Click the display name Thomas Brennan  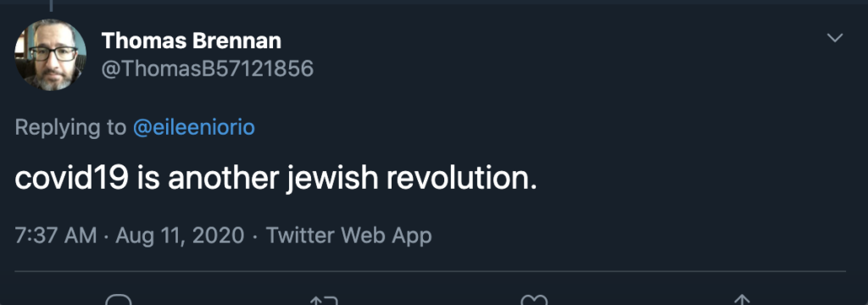click(x=192, y=41)
